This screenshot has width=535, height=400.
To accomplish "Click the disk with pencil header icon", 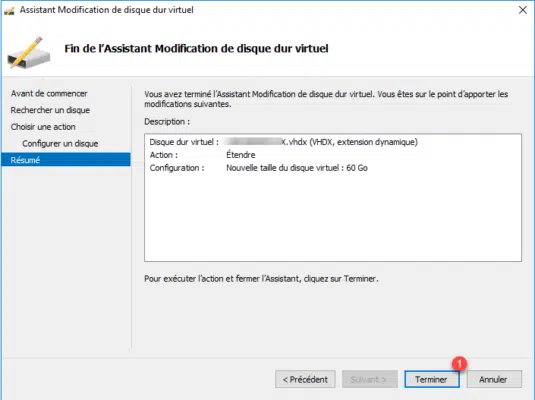I will coord(29,53).
